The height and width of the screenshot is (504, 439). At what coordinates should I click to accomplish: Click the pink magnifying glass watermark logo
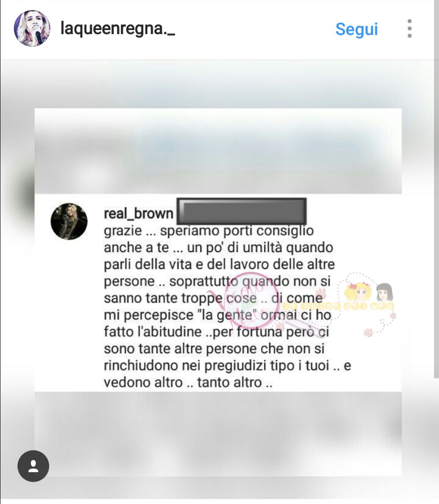click(x=254, y=301)
